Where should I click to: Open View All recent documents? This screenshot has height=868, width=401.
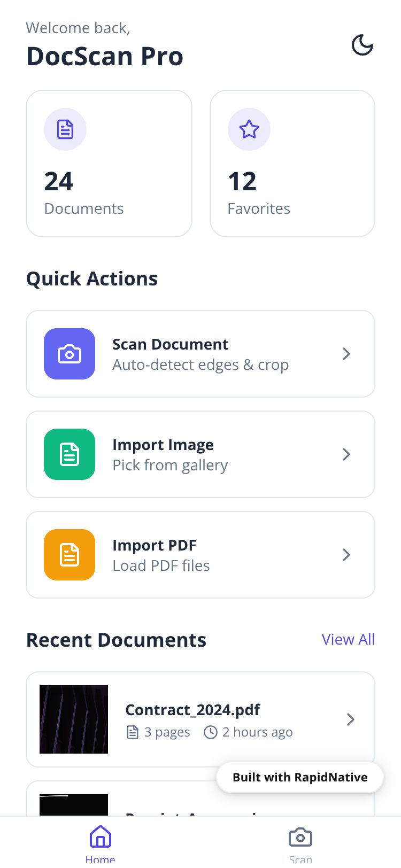coord(348,639)
